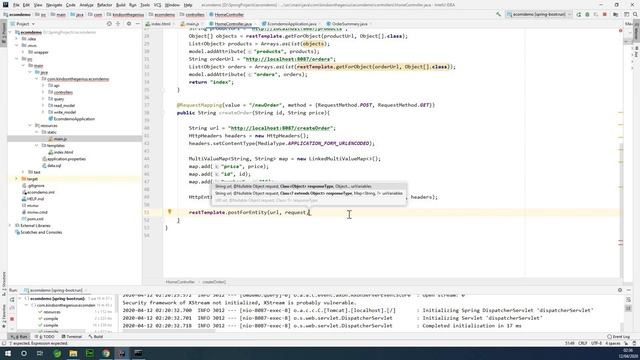Screen dimensions: 640x360
Task: Expand the controllers package
Action: tap(43, 92)
